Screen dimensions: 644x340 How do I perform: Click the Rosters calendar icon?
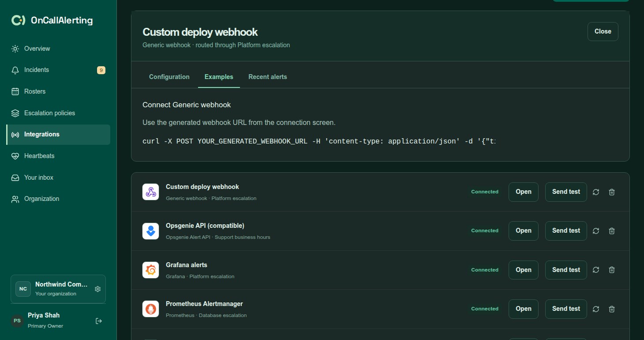coord(15,91)
